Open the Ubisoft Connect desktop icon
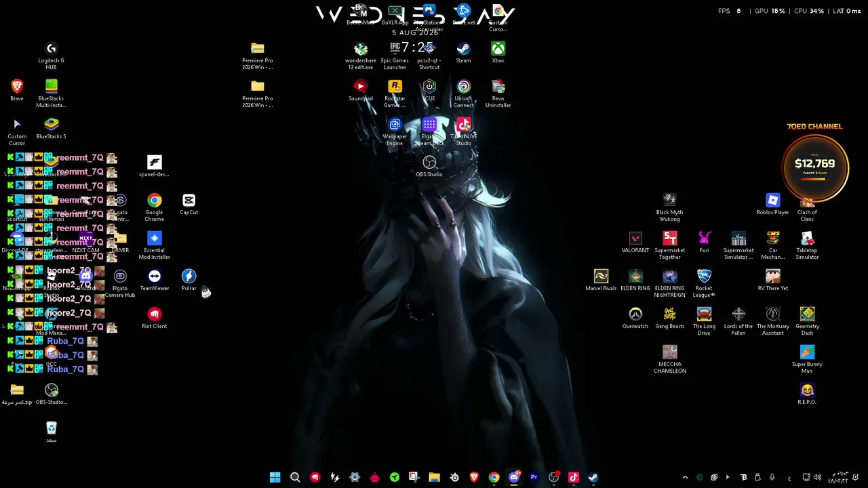 tap(463, 87)
